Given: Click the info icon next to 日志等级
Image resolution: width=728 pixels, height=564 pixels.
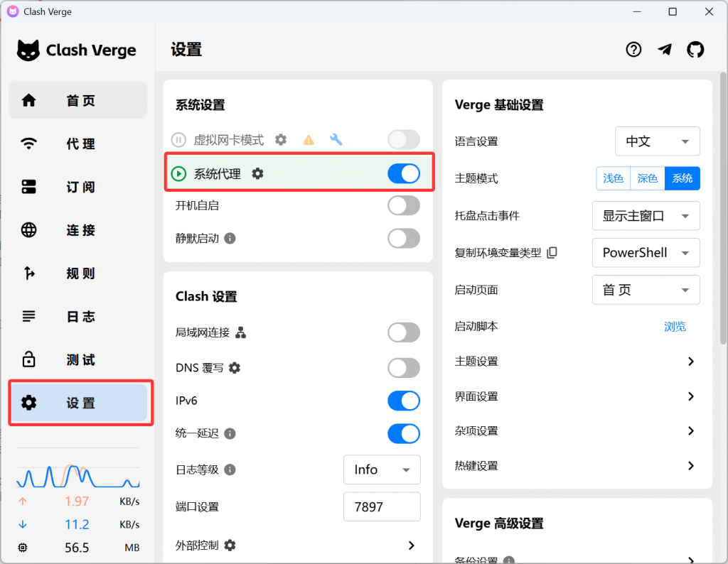Looking at the screenshot, I should point(230,470).
